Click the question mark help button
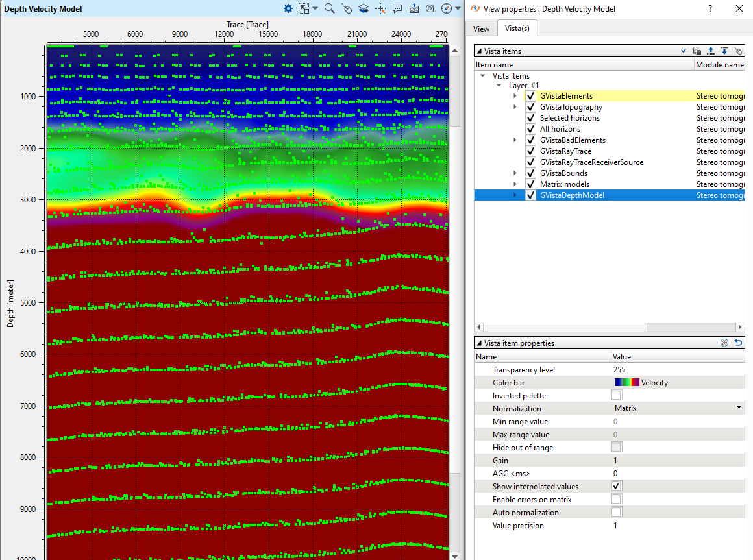The height and width of the screenshot is (560, 753). coord(710,8)
